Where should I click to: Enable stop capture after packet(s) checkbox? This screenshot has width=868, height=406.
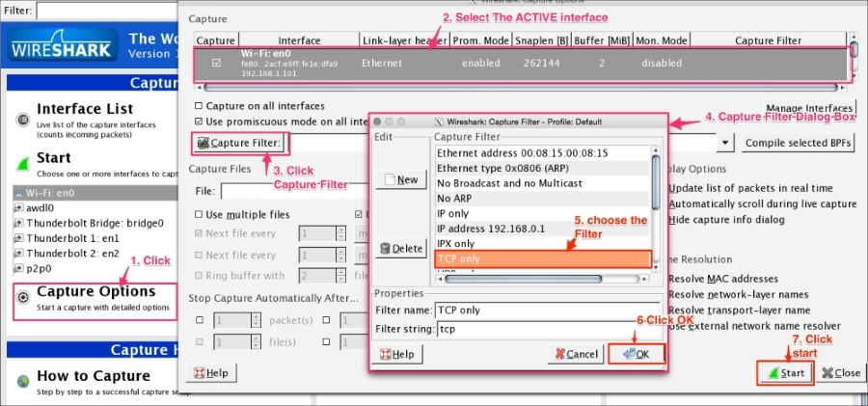200,320
